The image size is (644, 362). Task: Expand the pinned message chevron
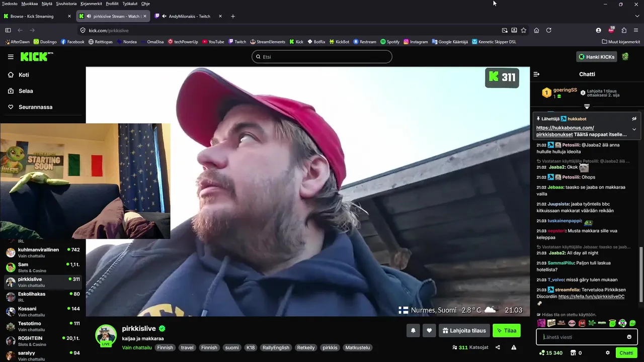(634, 129)
